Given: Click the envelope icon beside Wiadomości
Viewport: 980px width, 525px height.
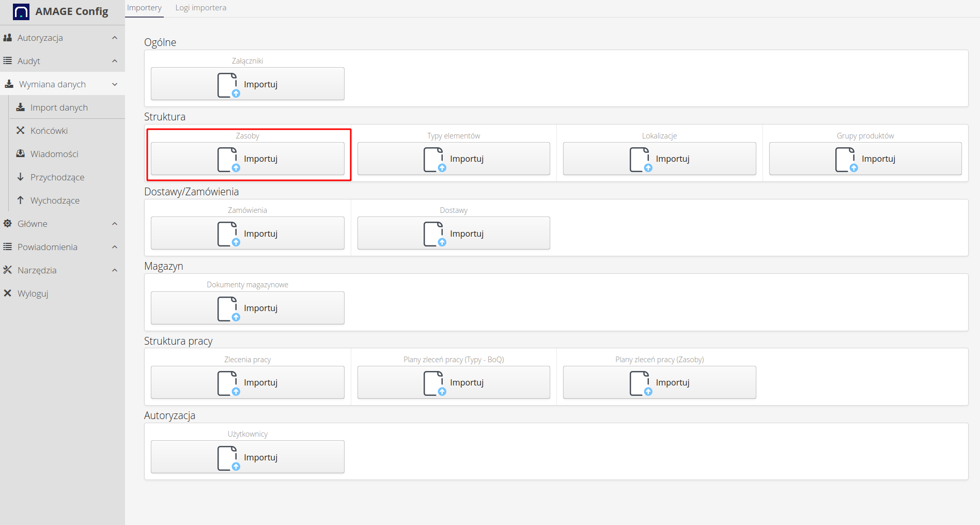Looking at the screenshot, I should (21, 153).
